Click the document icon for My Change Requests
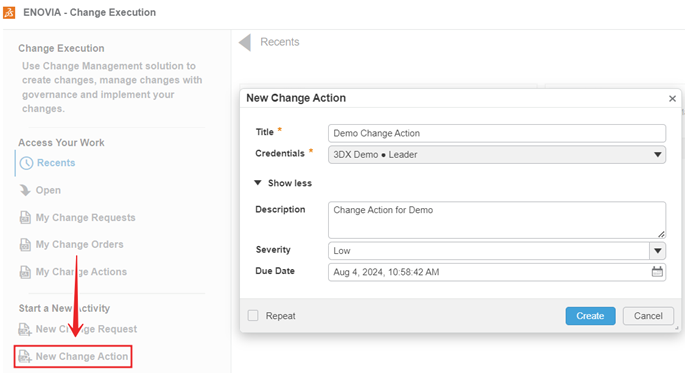Viewport: 685px width, 373px height. pos(25,218)
